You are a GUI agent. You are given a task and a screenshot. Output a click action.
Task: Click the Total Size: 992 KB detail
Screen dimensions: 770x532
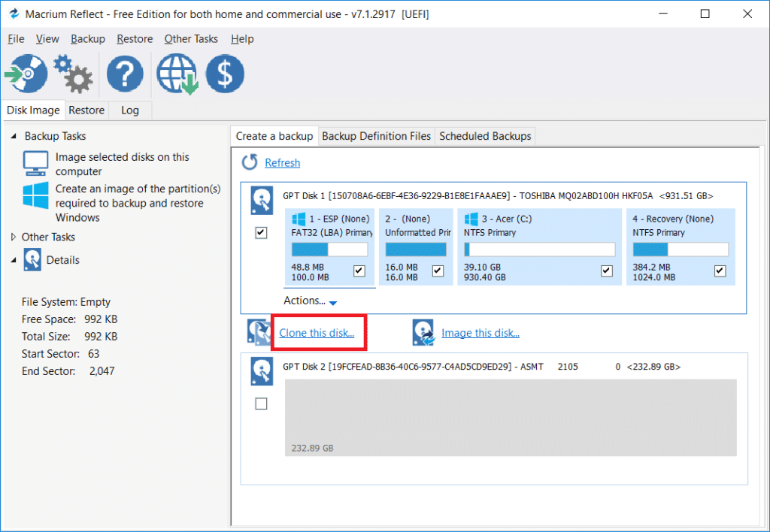click(x=69, y=336)
